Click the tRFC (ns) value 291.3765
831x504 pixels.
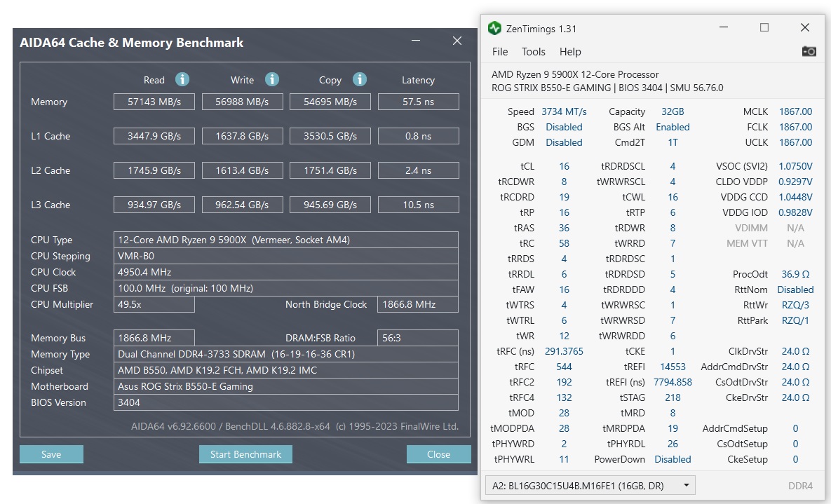(564, 351)
